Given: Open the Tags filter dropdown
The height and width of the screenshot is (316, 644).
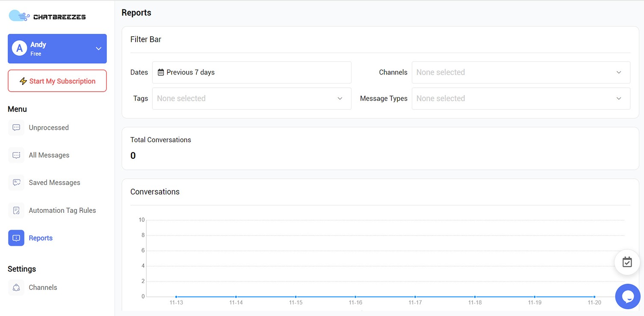Looking at the screenshot, I should pyautogui.click(x=252, y=98).
